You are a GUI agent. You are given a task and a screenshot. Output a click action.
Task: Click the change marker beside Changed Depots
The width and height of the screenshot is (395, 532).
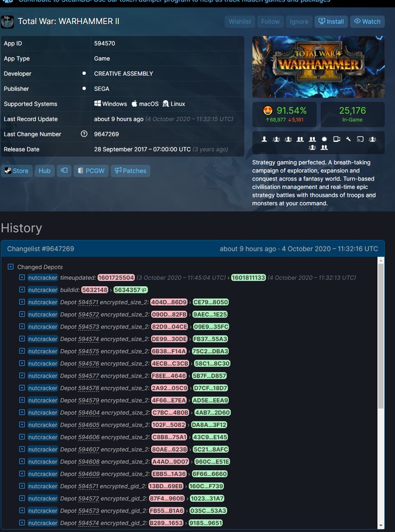tap(10, 267)
